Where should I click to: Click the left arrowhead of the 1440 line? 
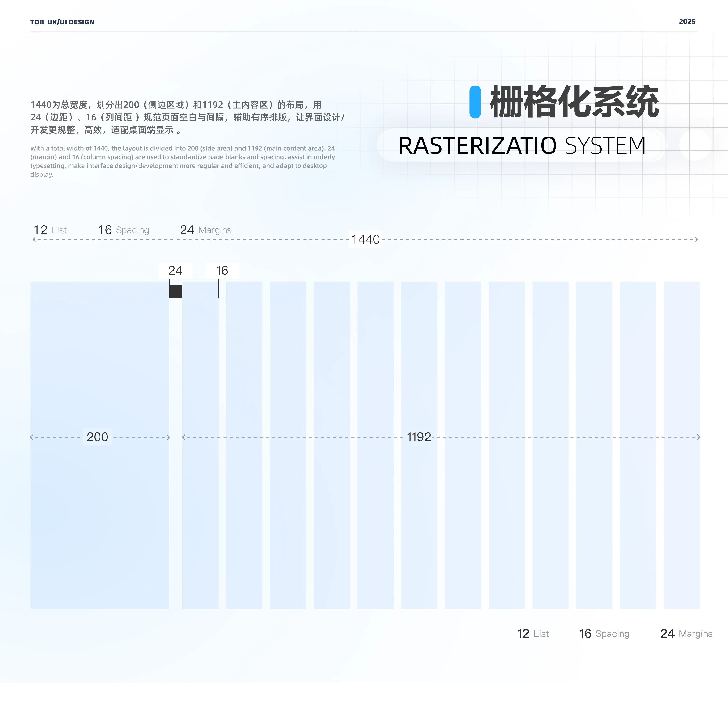(34, 240)
